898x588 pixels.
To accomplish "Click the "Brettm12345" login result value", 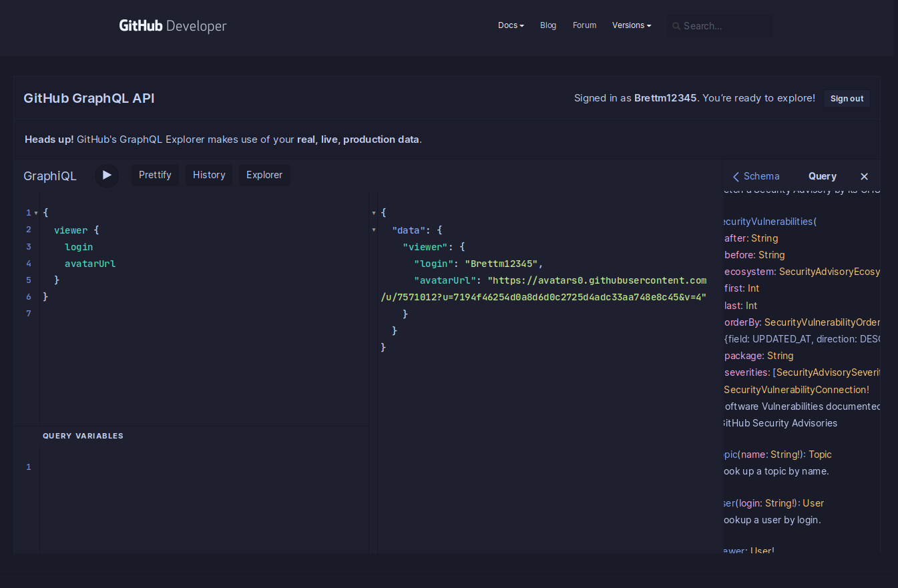I will 501,263.
